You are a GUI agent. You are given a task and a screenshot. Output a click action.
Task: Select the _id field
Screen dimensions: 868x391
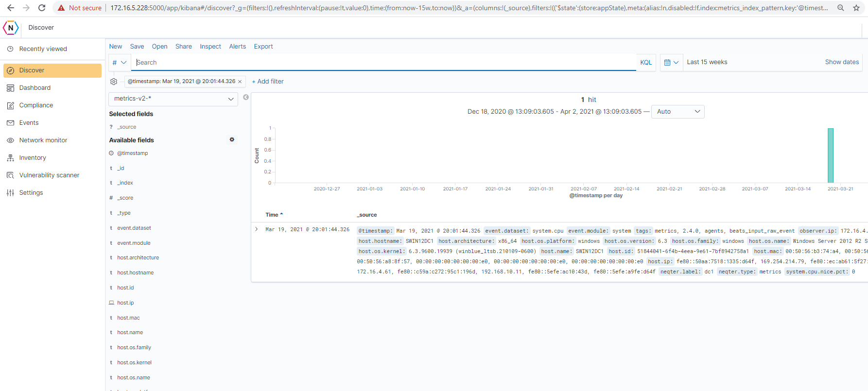(x=121, y=169)
